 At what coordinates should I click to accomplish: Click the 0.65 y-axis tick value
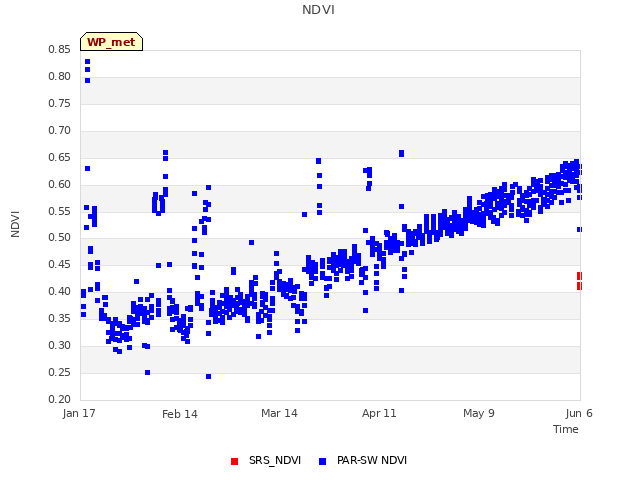(x=59, y=157)
